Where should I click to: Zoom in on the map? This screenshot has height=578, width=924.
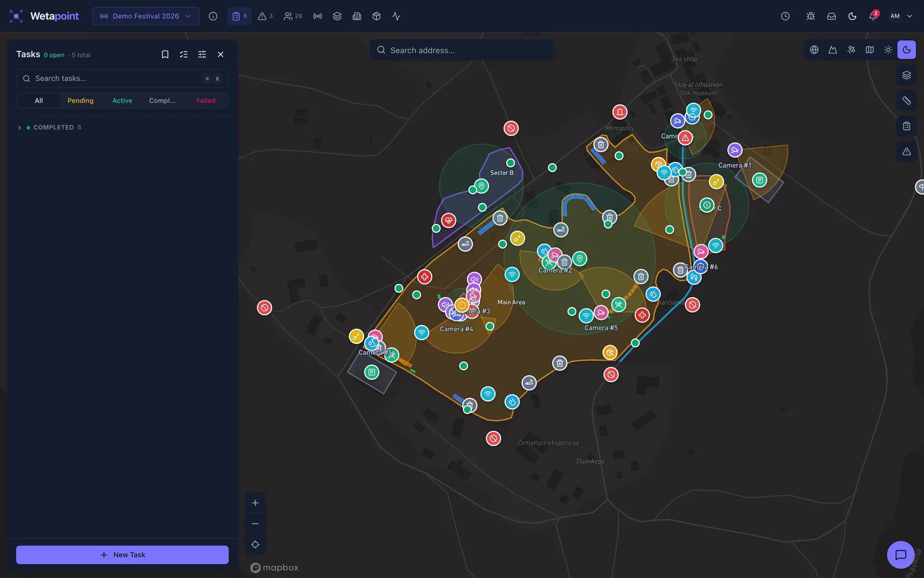click(x=256, y=503)
